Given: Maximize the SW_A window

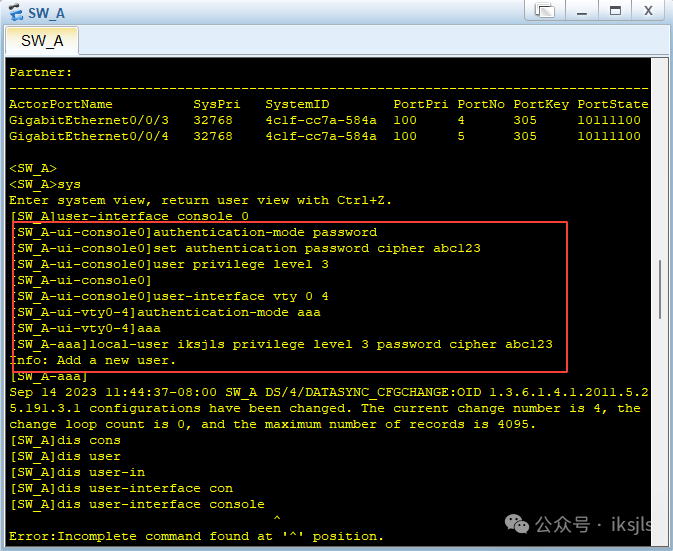Looking at the screenshot, I should 615,10.
